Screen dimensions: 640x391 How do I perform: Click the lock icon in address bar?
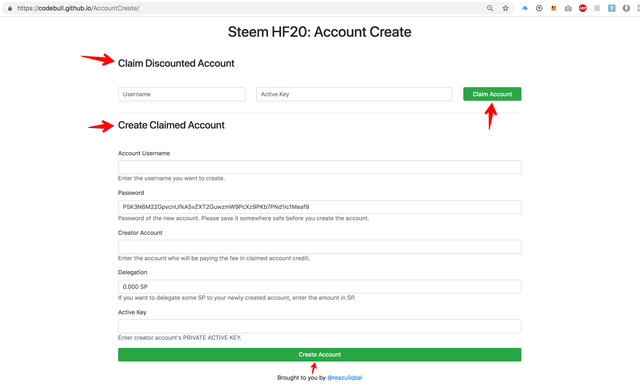pos(10,8)
